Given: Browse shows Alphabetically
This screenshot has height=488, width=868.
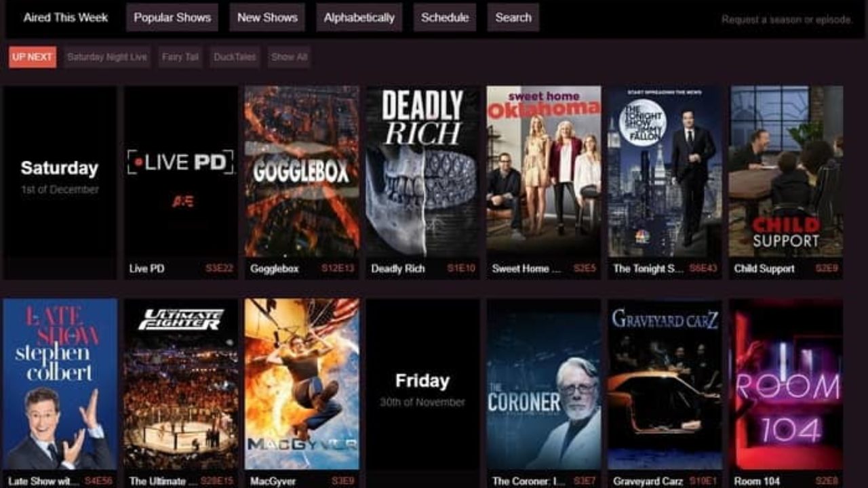Looking at the screenshot, I should pyautogui.click(x=359, y=18).
